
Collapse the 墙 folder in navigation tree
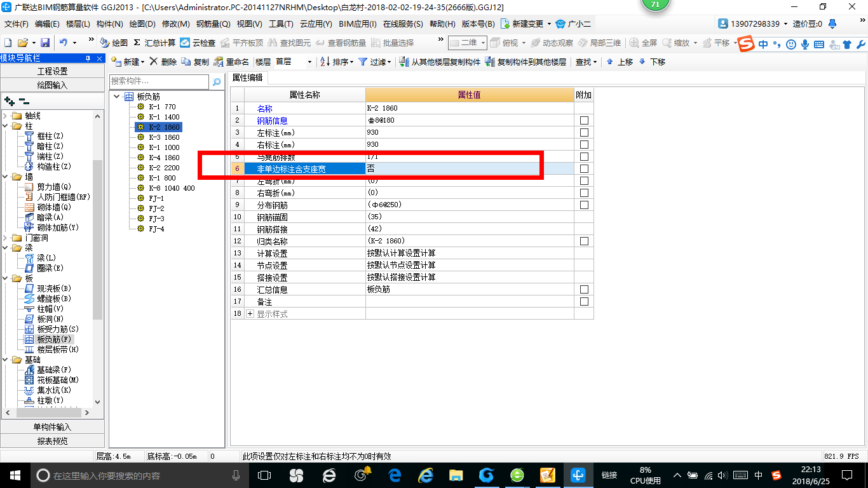6,177
